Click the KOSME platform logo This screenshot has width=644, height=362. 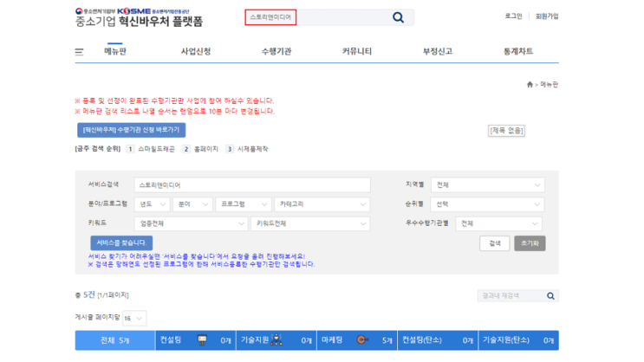(139, 17)
